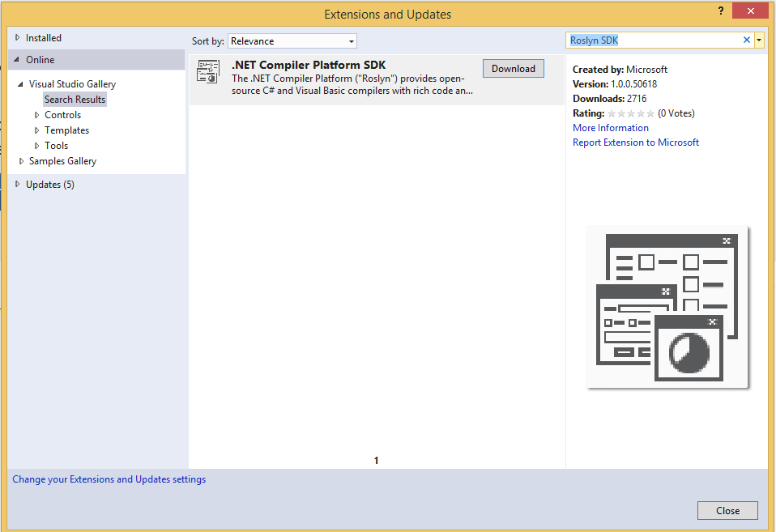Expand the Updates (5) category arrow
The image size is (776, 532).
click(17, 184)
